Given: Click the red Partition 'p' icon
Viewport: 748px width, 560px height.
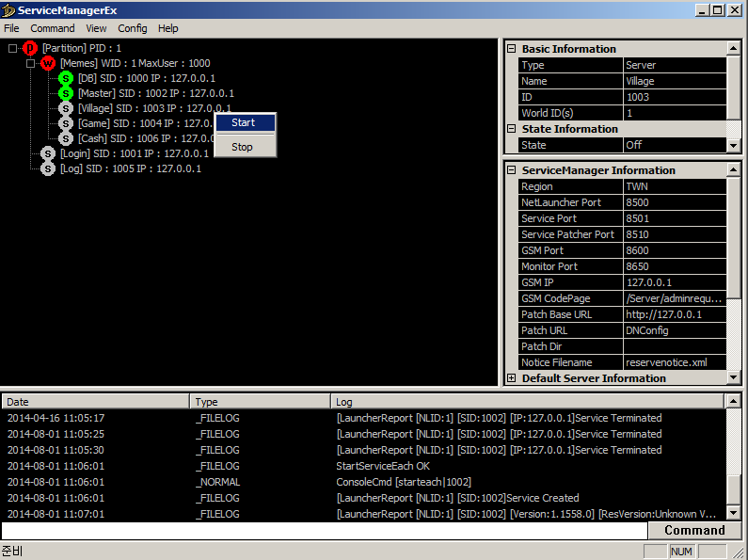Looking at the screenshot, I should (x=30, y=48).
